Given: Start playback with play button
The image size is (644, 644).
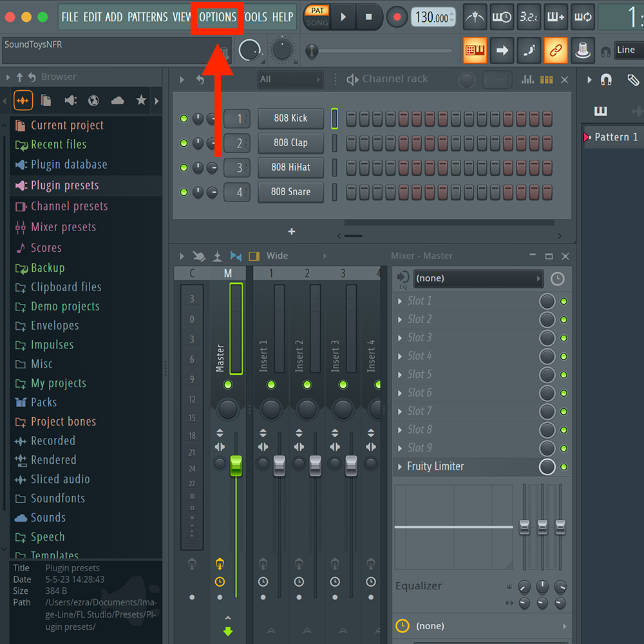Looking at the screenshot, I should click(x=343, y=17).
